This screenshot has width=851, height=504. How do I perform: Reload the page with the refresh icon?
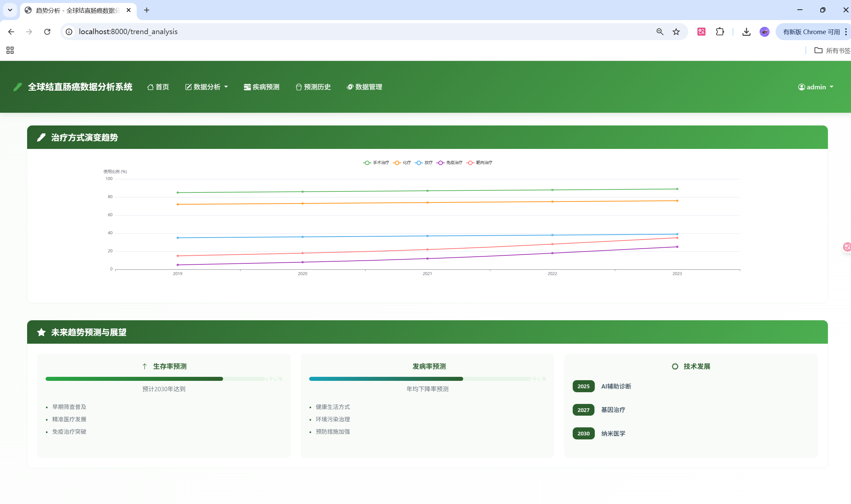(47, 31)
